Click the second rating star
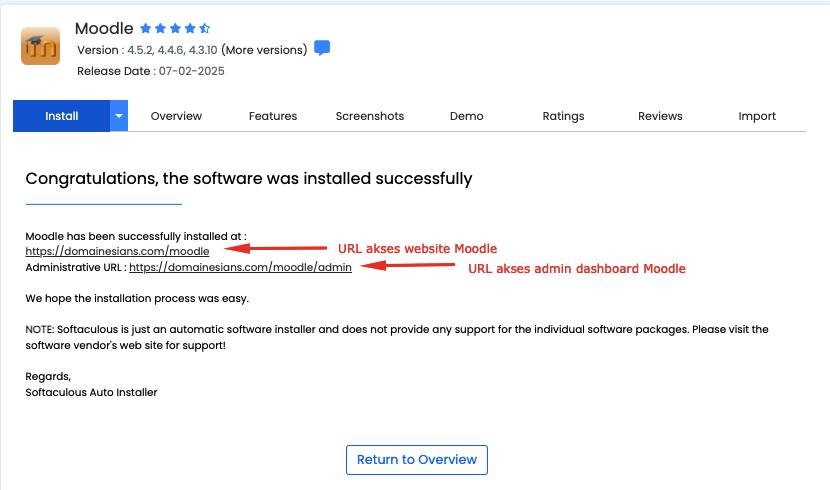 tap(161, 29)
